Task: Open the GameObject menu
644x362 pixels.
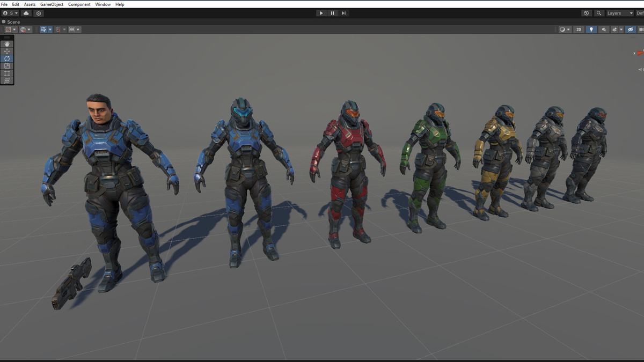Action: [x=52, y=4]
